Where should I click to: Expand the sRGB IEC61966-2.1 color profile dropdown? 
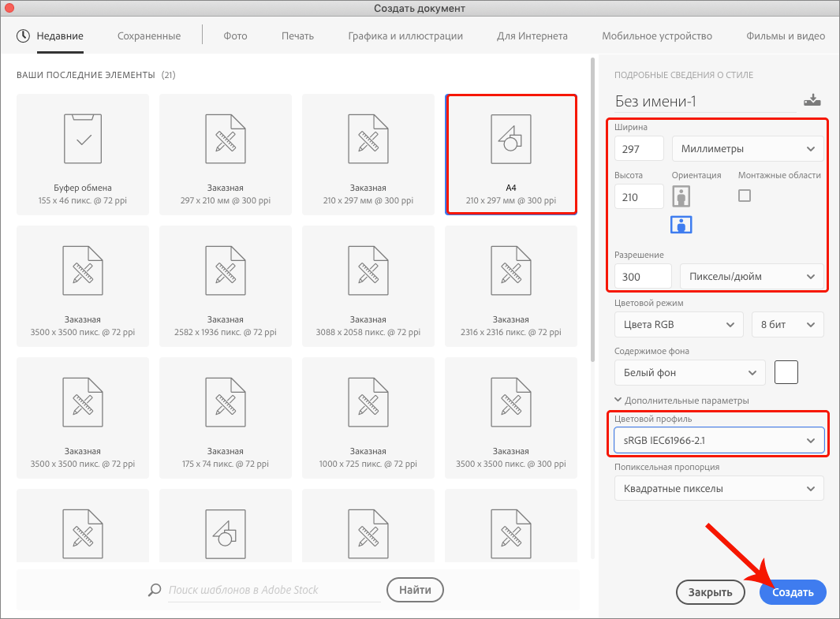(x=719, y=441)
